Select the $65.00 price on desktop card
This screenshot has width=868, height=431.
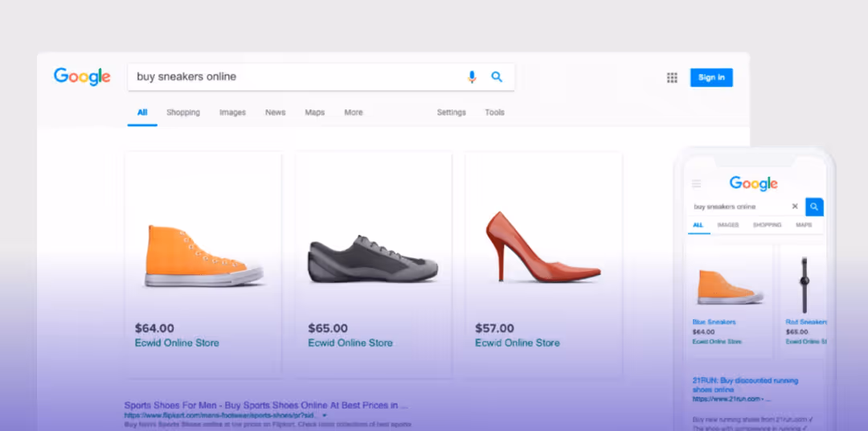coord(328,329)
